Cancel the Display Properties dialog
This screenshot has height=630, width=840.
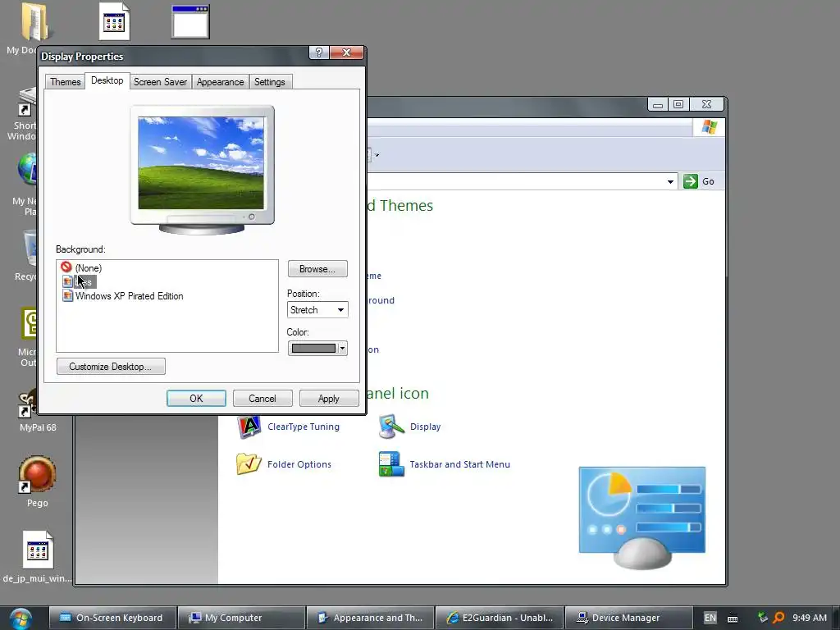[262, 399]
